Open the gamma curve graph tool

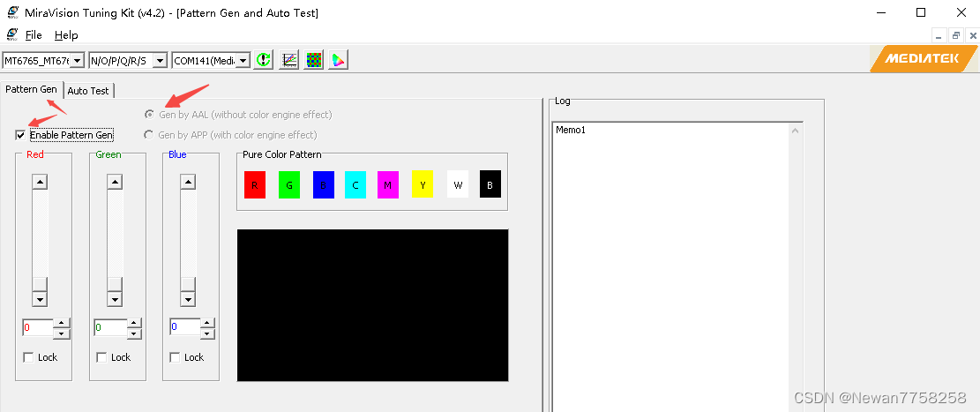point(288,60)
